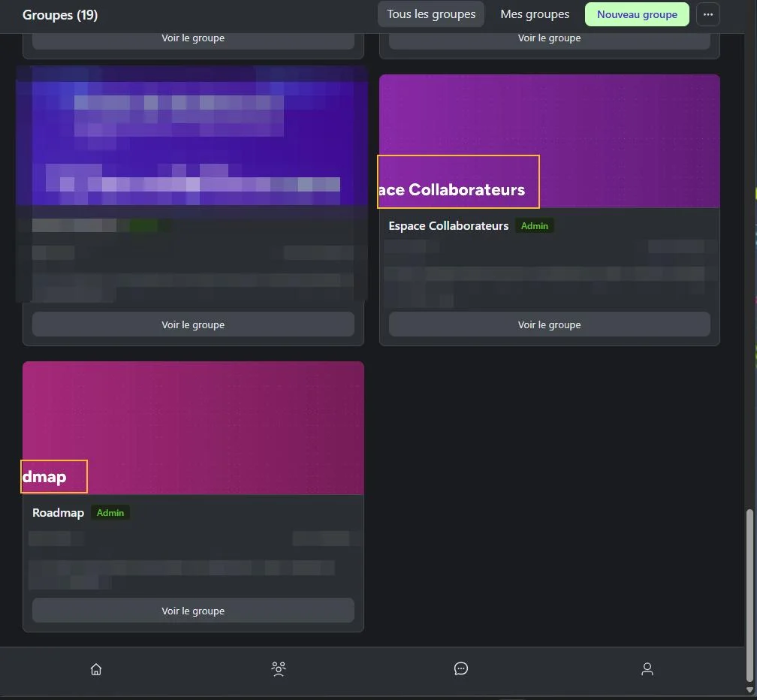
Task: Click the Roadmap group title
Action: (x=58, y=513)
